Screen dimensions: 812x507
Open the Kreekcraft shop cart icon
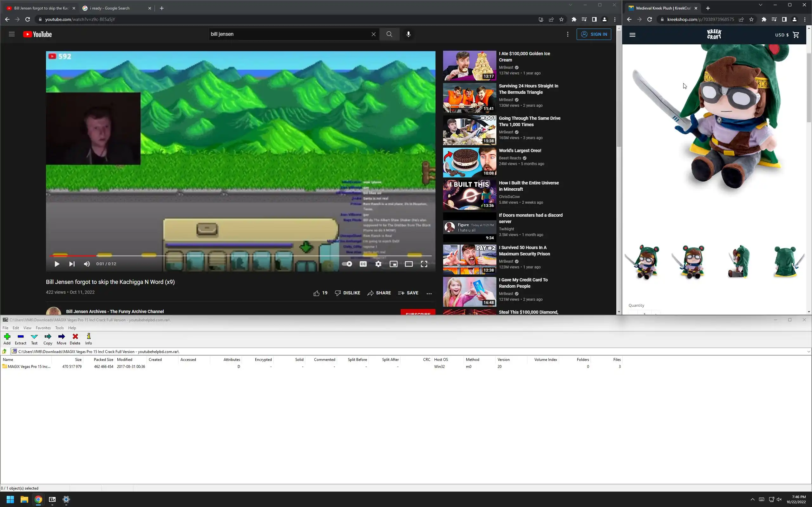[796, 35]
